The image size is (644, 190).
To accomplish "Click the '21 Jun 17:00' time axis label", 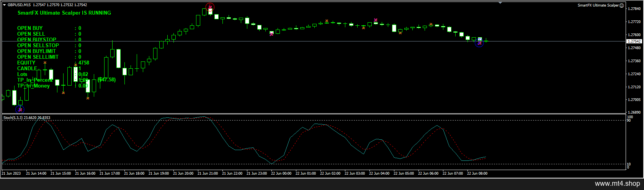I will click(110, 173).
